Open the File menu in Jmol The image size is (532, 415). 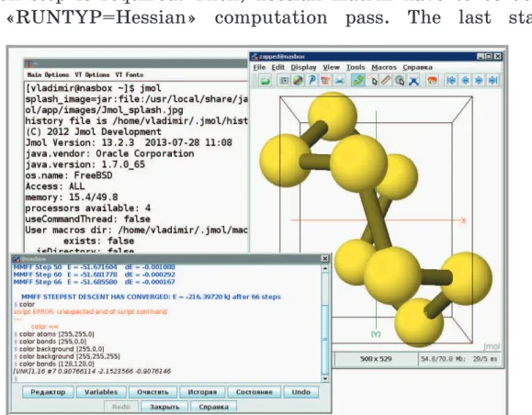pos(259,67)
